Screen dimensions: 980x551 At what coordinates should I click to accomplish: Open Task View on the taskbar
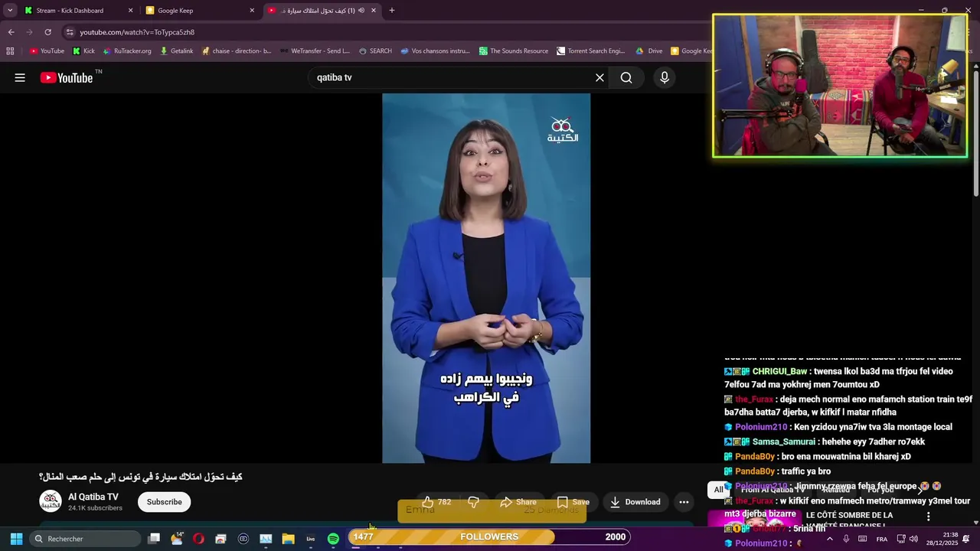154,539
